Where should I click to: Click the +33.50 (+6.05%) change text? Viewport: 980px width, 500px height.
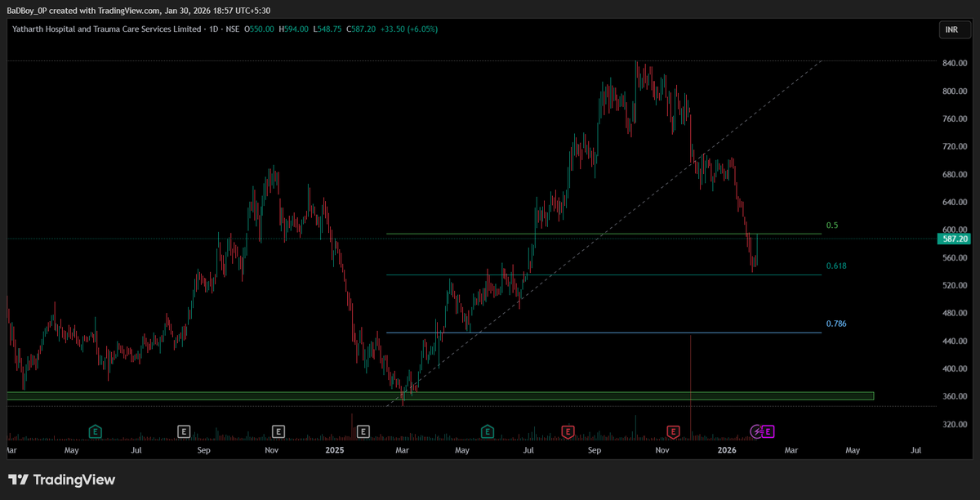pos(409,29)
